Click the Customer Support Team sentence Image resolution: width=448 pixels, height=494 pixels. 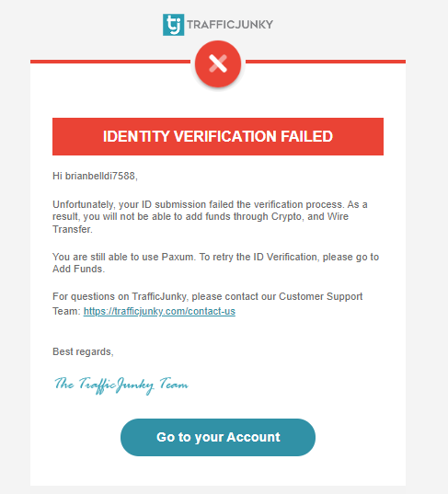coord(207,304)
